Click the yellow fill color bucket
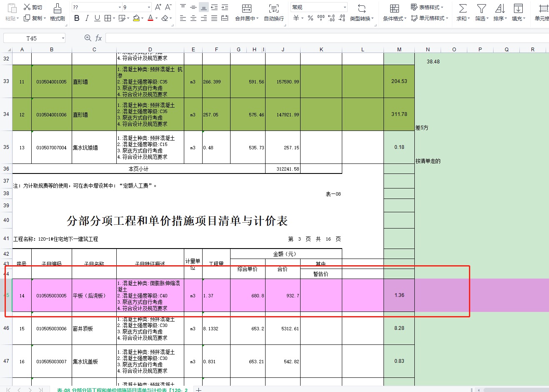Image resolution: width=549 pixels, height=392 pixels. tap(136, 18)
